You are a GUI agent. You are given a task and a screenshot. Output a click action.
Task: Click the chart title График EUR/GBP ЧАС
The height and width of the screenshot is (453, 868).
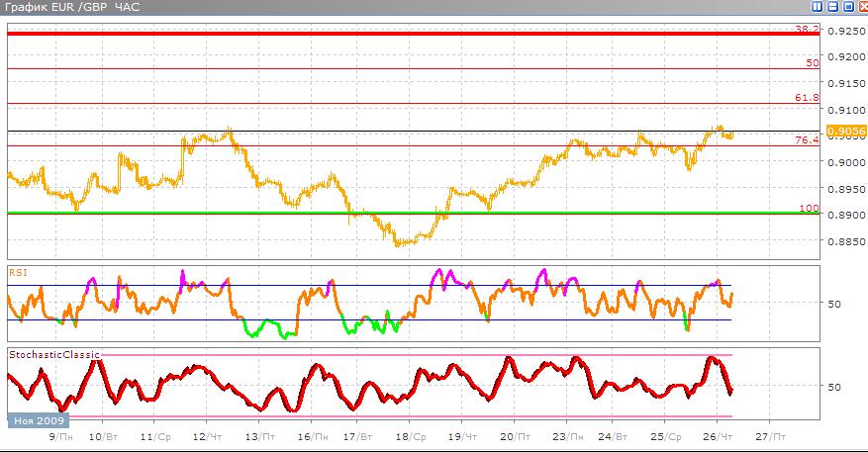69,8
